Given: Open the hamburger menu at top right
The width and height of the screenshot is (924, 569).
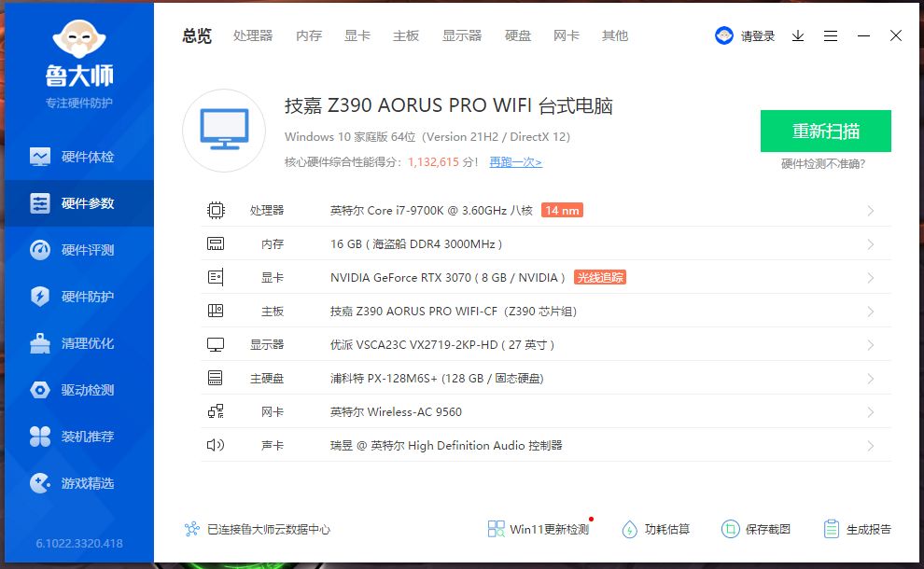Looking at the screenshot, I should [831, 35].
